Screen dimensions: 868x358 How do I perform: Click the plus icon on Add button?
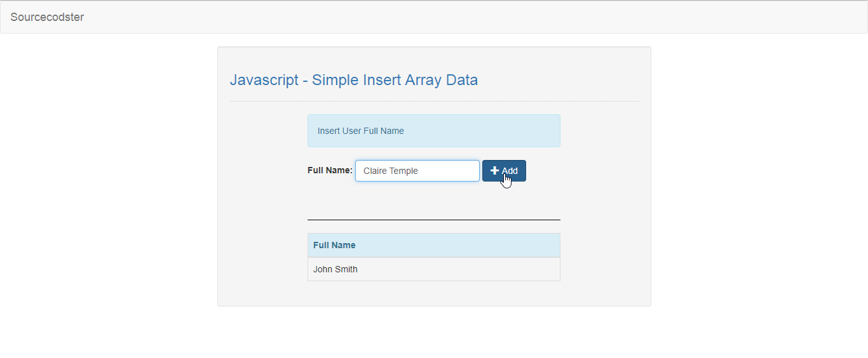(x=494, y=171)
